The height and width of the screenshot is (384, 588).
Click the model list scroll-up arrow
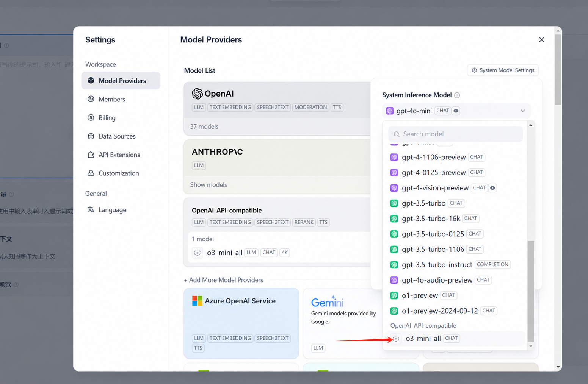pyautogui.click(x=531, y=125)
